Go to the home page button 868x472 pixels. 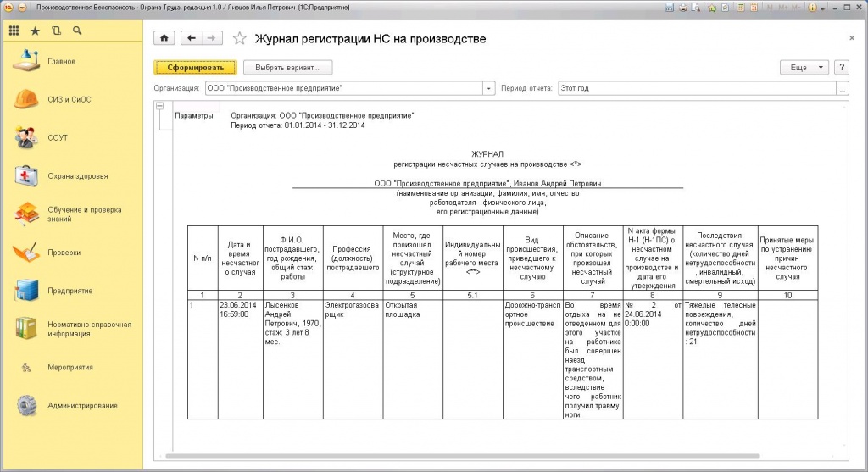tap(164, 38)
